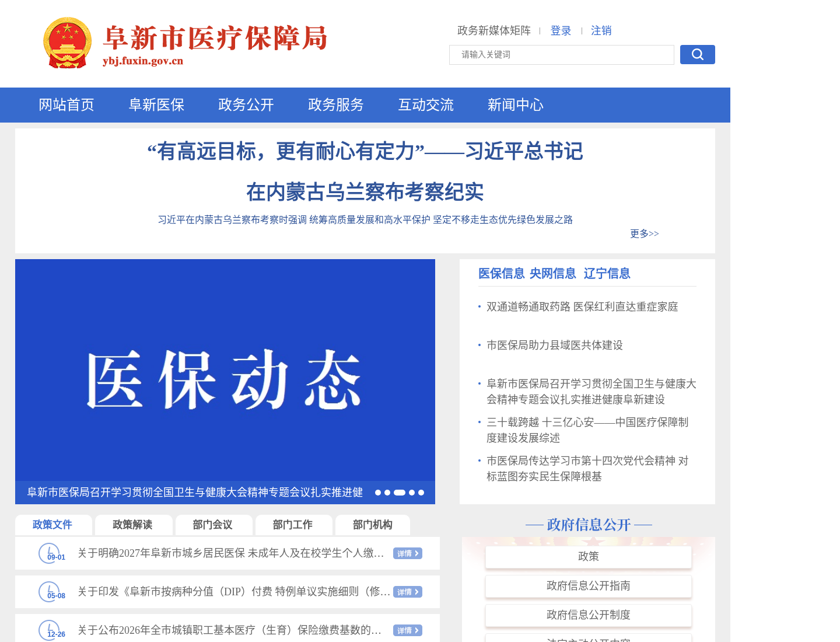Click the 政务新媒体矩阵 link

click(494, 30)
